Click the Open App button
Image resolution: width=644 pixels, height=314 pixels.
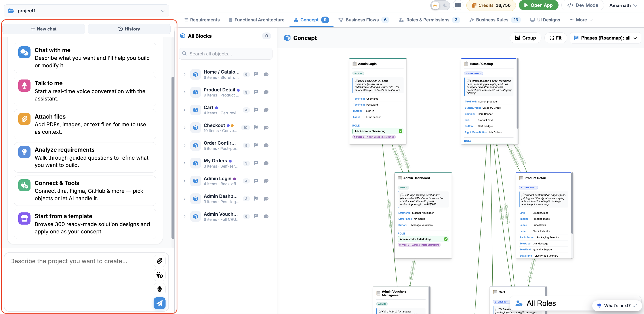point(538,5)
